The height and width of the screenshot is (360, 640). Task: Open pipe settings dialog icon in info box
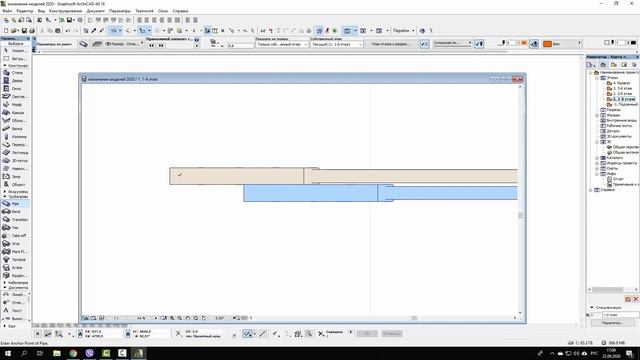click(83, 44)
